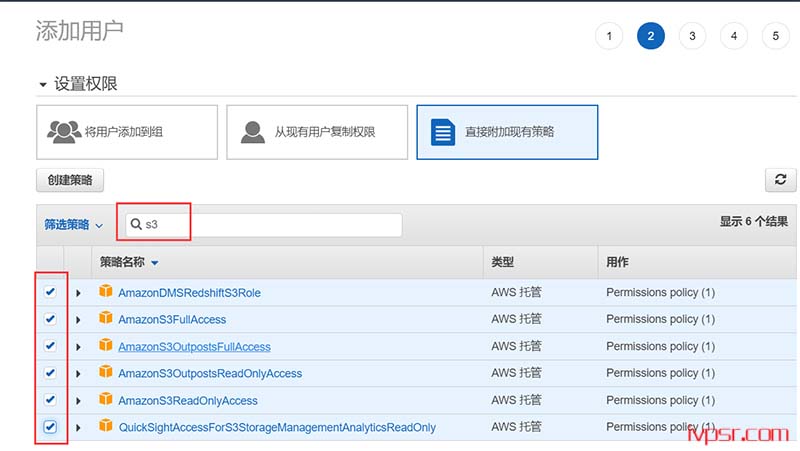
Task: Expand the AmazonS3OutpostsReadOnlyAccess policy row
Action: [x=78, y=374]
